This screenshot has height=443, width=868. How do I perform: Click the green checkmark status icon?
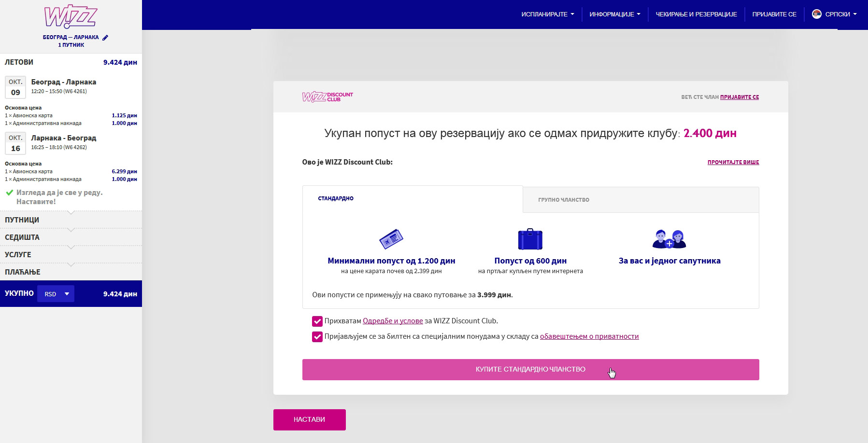(9, 193)
